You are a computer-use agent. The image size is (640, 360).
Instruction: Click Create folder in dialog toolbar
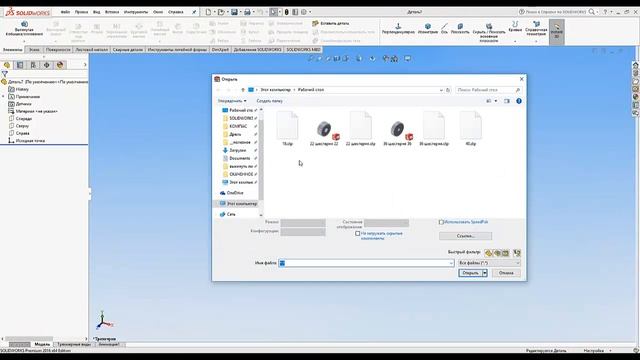[x=269, y=101]
